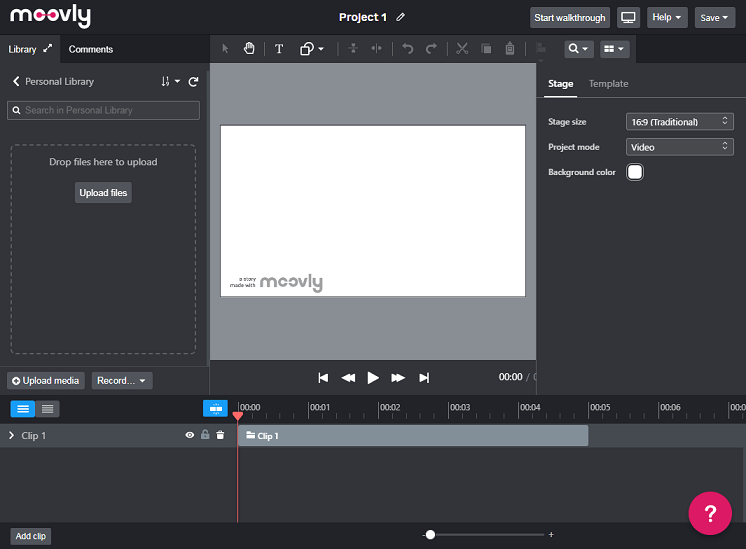Click the 00:03 mark on timeline ruler
Image resolution: width=746 pixels, height=549 pixels.
tap(460, 408)
